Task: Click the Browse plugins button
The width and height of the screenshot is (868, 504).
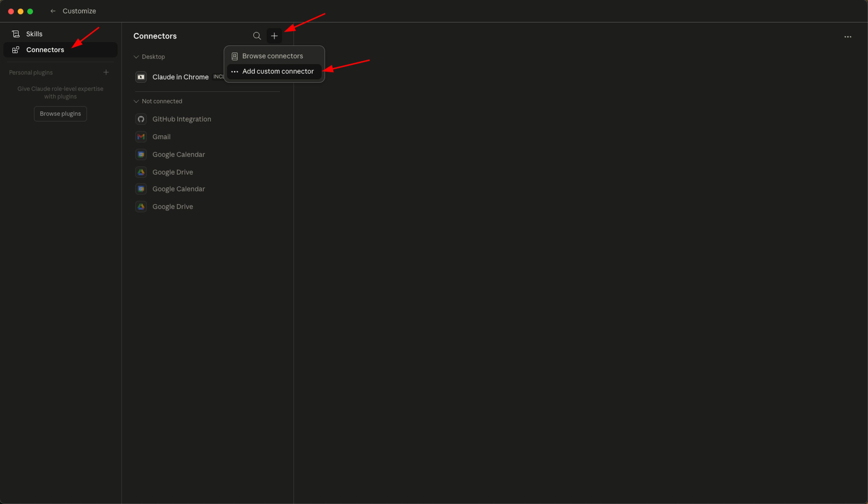Action: (60, 114)
